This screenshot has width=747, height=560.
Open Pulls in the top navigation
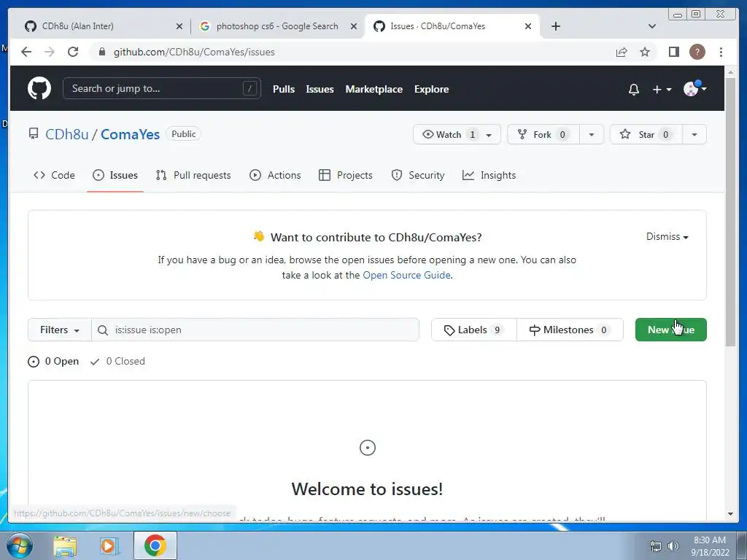284,89
